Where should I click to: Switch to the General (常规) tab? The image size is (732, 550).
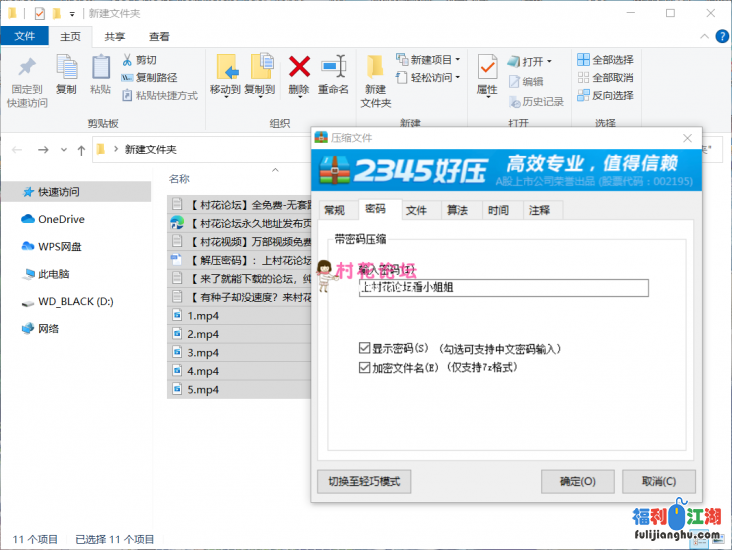[x=334, y=210]
